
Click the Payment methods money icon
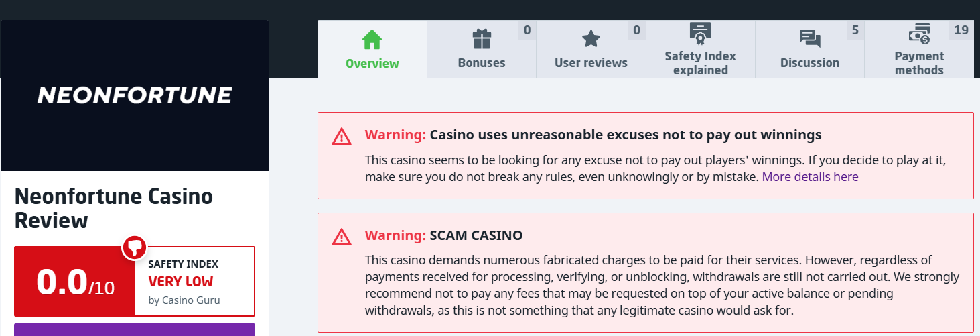[x=919, y=33]
